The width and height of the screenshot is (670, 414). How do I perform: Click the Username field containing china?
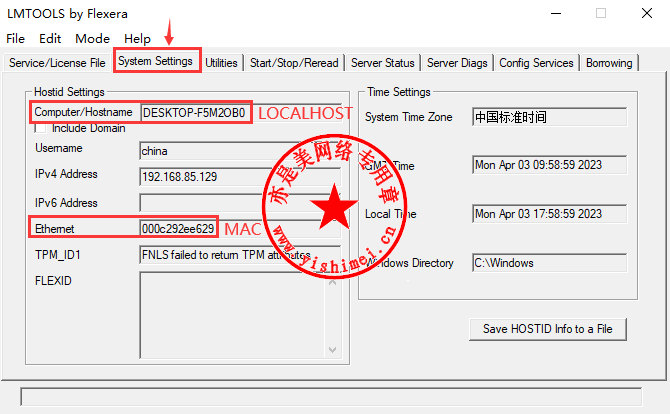[x=240, y=151]
